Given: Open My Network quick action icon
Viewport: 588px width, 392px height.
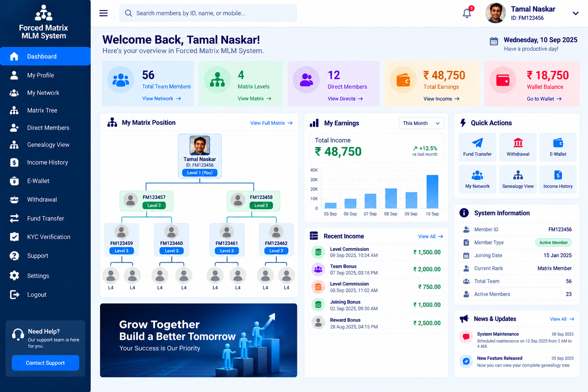Looking at the screenshot, I should (477, 175).
